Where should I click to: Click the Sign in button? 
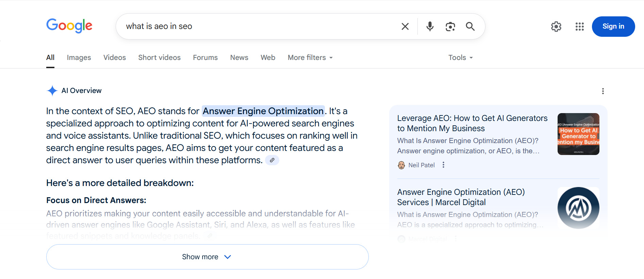(x=613, y=26)
